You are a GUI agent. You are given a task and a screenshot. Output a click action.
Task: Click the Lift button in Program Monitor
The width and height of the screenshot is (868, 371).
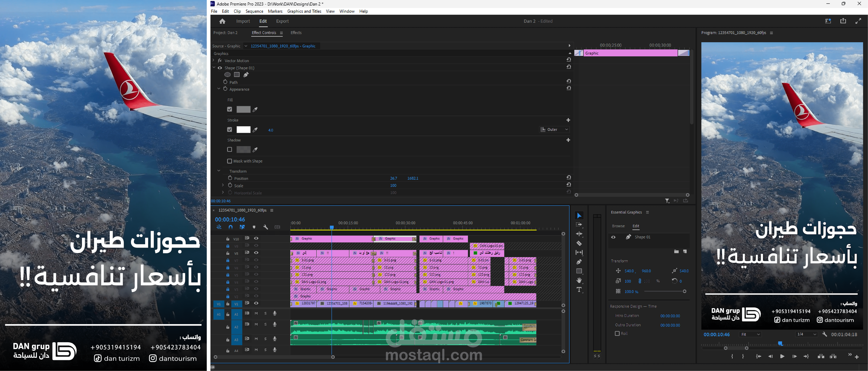point(821,356)
